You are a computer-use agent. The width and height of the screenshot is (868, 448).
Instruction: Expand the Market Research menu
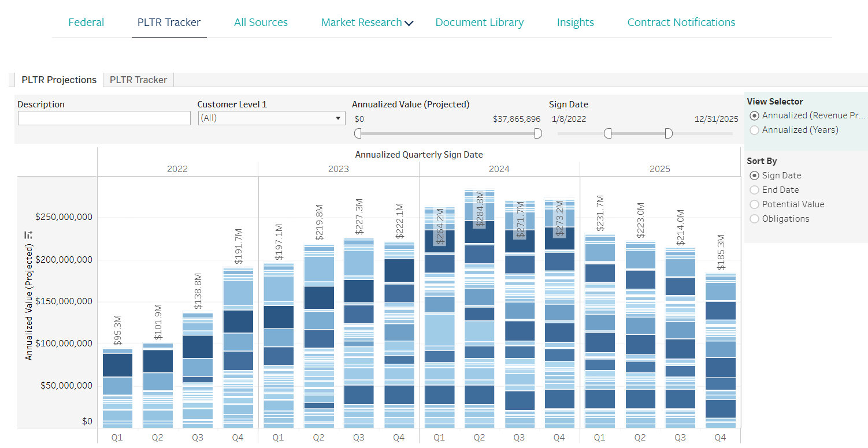[x=367, y=23]
